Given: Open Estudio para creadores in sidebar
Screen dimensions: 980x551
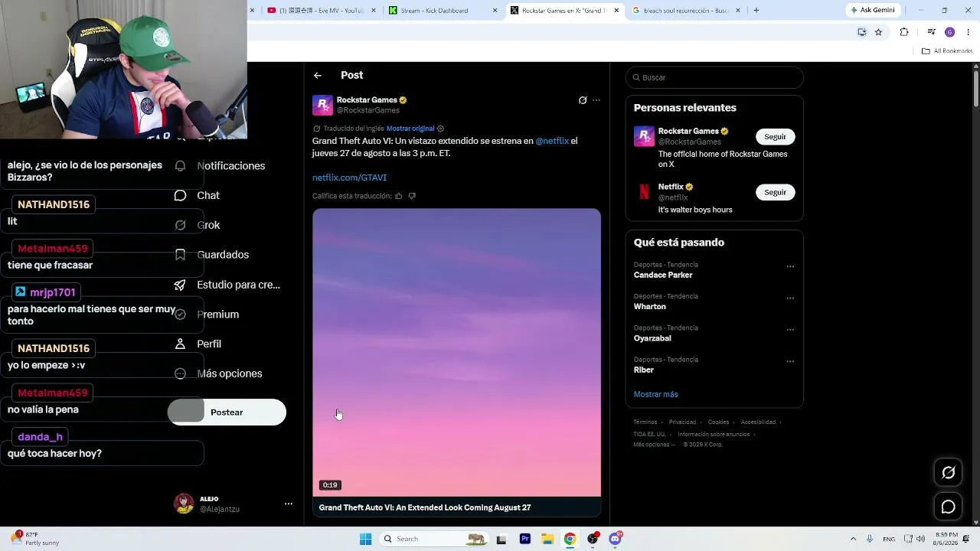Looking at the screenshot, I should (227, 285).
